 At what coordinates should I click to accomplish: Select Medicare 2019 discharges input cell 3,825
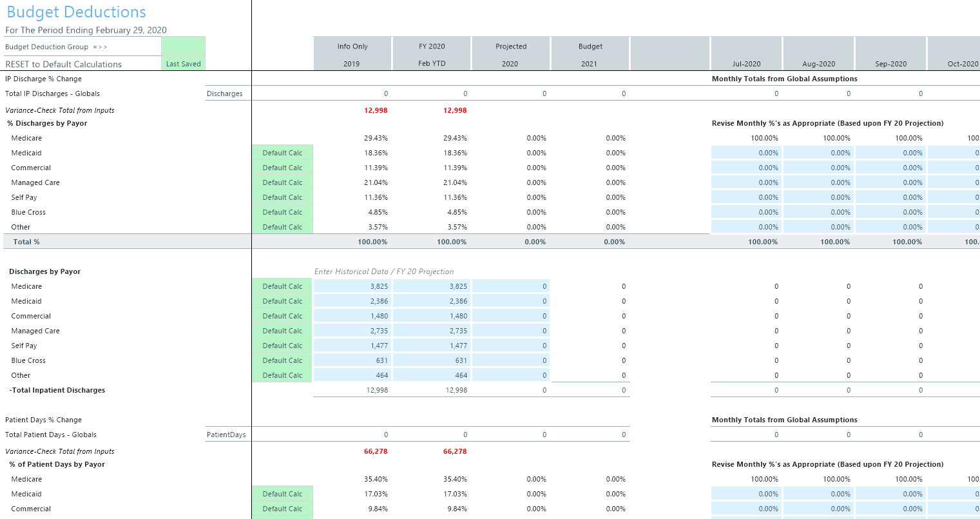click(352, 286)
